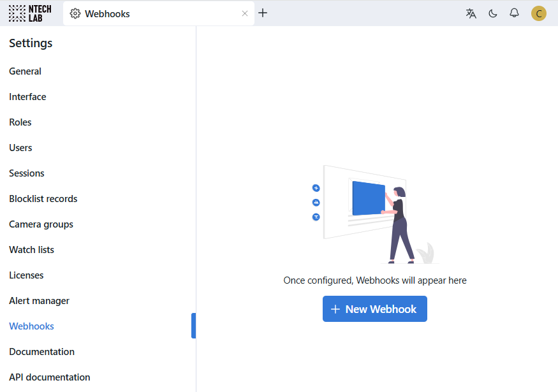Open the API documentation link

point(50,377)
